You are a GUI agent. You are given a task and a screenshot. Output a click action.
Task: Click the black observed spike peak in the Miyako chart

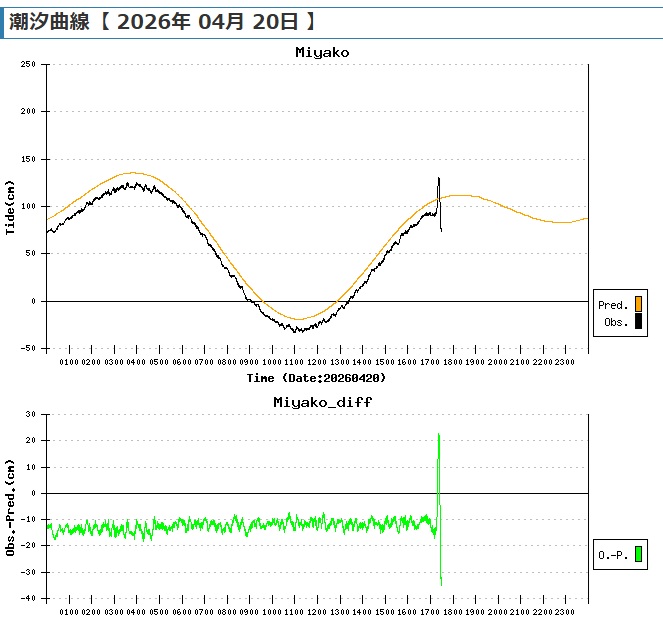coord(438,179)
